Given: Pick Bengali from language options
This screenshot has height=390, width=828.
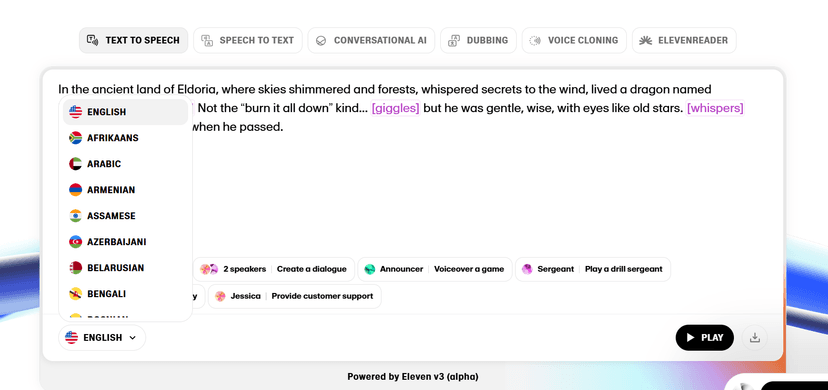Looking at the screenshot, I should click(x=125, y=293).
